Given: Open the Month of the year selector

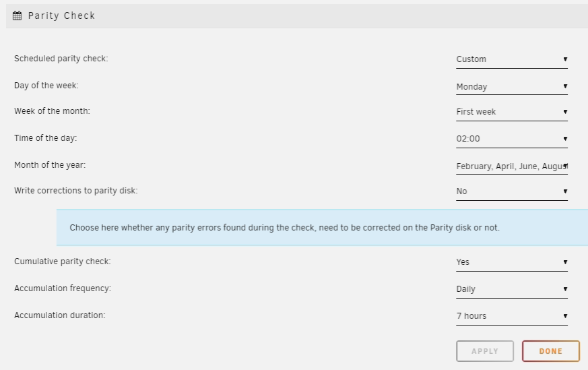Looking at the screenshot, I should (512, 166).
